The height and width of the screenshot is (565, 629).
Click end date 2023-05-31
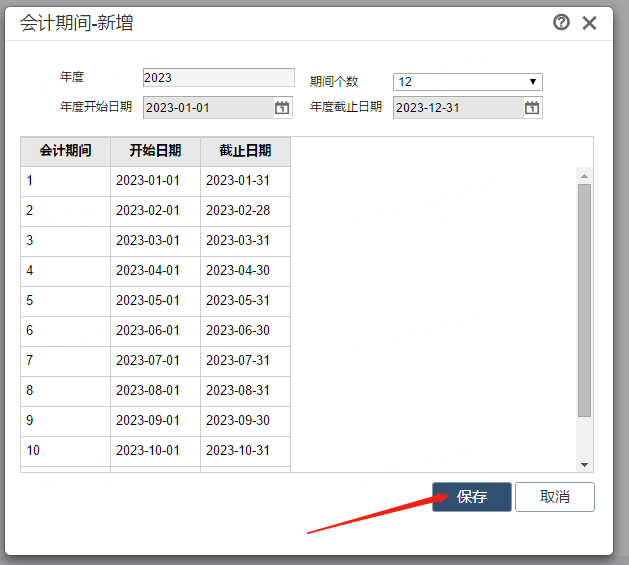246,301
